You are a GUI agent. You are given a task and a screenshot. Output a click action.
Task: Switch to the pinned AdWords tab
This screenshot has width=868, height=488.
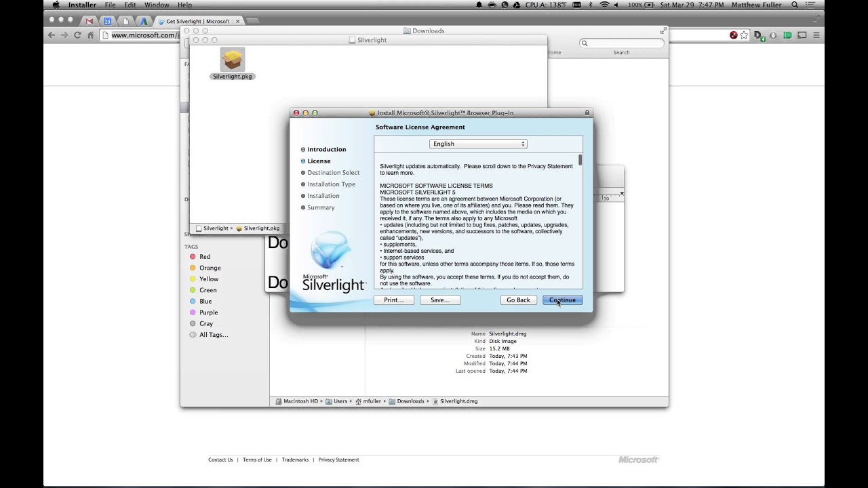(x=144, y=21)
